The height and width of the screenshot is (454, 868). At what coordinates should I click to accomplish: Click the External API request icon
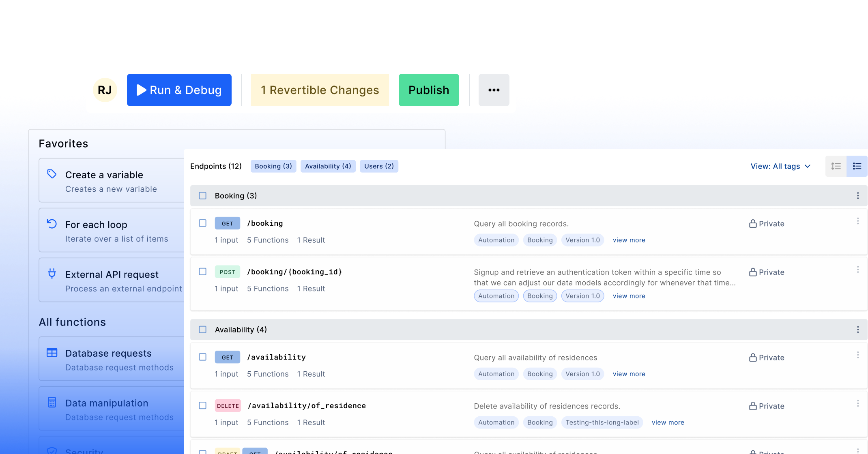point(52,274)
